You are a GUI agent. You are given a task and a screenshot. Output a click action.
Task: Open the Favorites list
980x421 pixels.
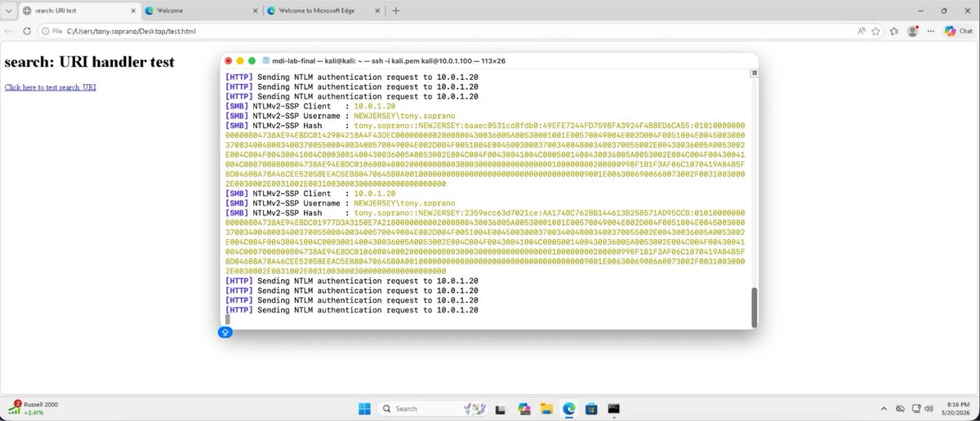(895, 31)
